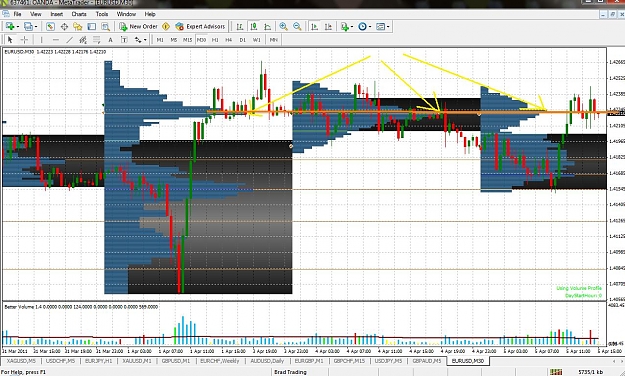
Task: Expand the Indicators dropdown arrow
Action: (352, 27)
